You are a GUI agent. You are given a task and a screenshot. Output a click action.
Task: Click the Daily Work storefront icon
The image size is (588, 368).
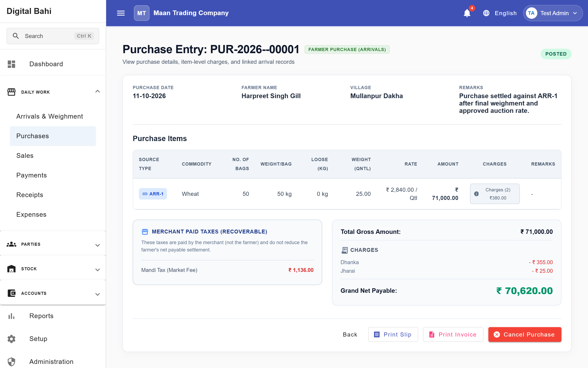click(x=11, y=92)
